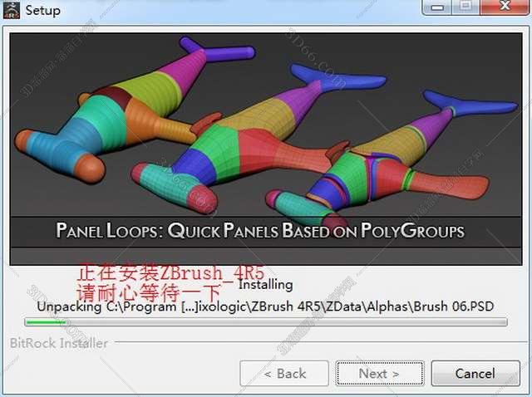This screenshot has width=532, height=397.
Task: Click the installation progress bar
Action: (266, 321)
